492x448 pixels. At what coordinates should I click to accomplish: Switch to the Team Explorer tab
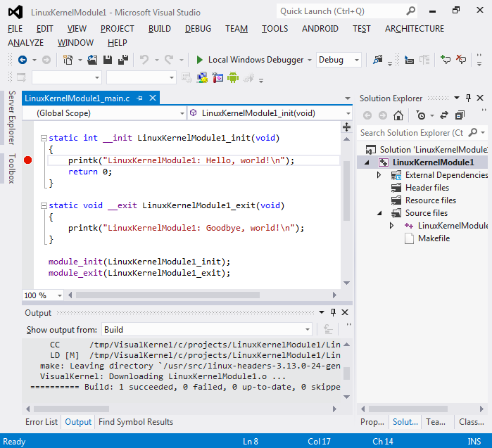coord(436,422)
